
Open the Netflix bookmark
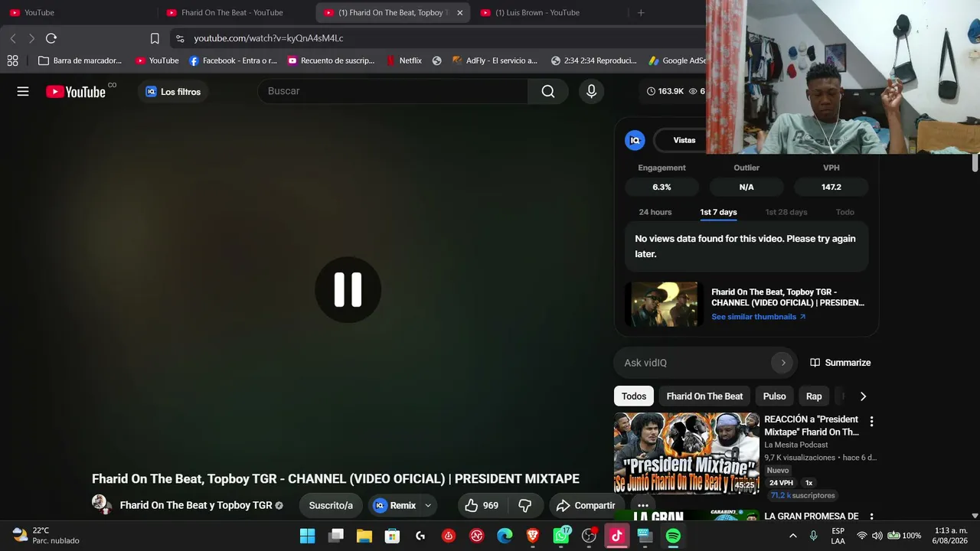[x=403, y=60]
